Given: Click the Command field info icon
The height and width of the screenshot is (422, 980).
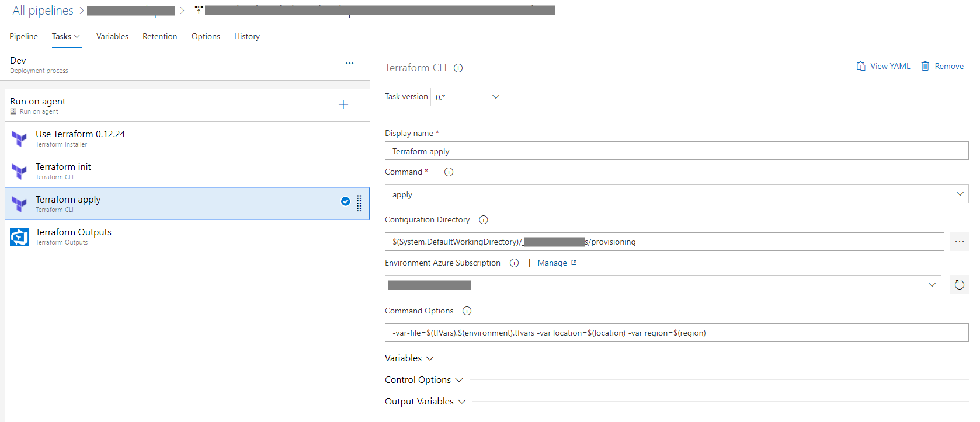Looking at the screenshot, I should click(x=449, y=172).
